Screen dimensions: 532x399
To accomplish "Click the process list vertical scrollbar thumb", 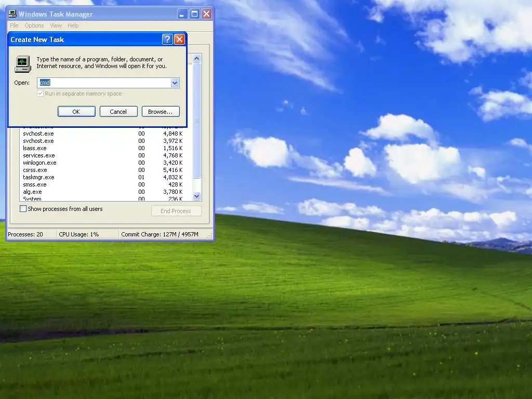I will coord(197,121).
